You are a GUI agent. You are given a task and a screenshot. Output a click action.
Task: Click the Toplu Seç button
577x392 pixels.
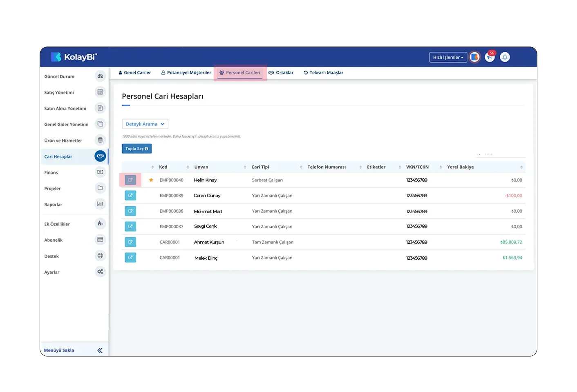coord(137,149)
